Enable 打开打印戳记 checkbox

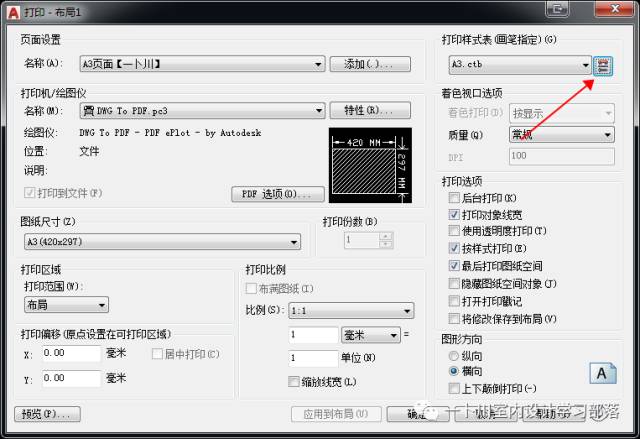click(x=454, y=301)
